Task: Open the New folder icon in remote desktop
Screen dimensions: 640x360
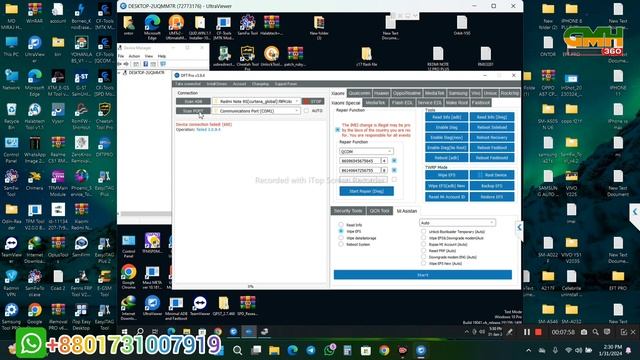Action: tap(319, 27)
